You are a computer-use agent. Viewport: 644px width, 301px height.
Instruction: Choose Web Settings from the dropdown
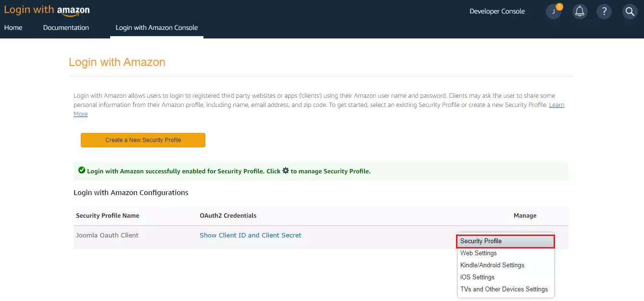(x=479, y=253)
